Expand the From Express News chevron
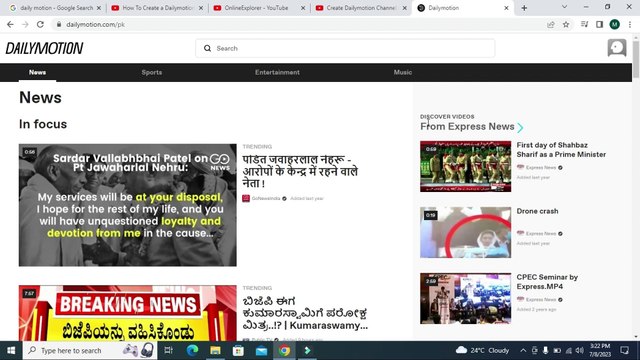 520,128
